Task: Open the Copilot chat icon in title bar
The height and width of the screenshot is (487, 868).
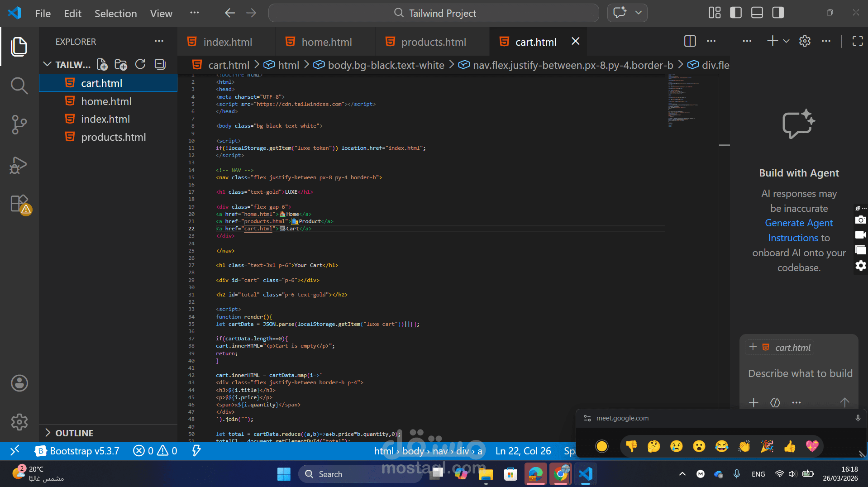Action: (620, 13)
